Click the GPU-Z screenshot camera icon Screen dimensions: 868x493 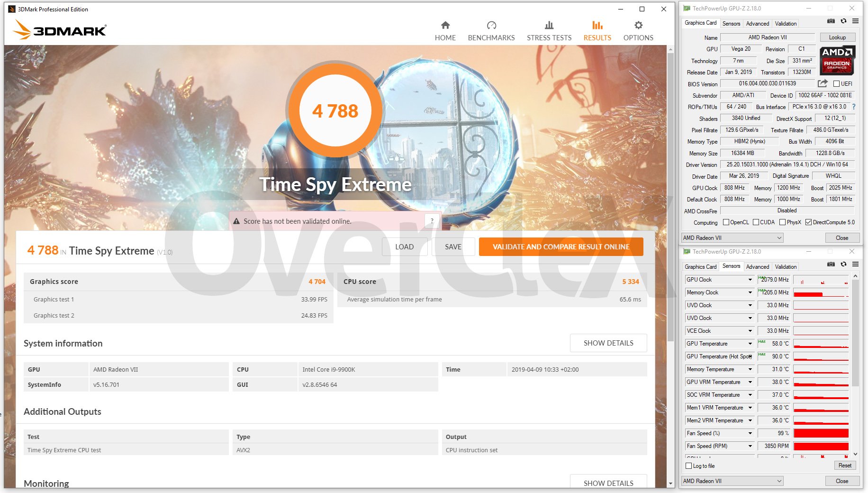coord(831,21)
